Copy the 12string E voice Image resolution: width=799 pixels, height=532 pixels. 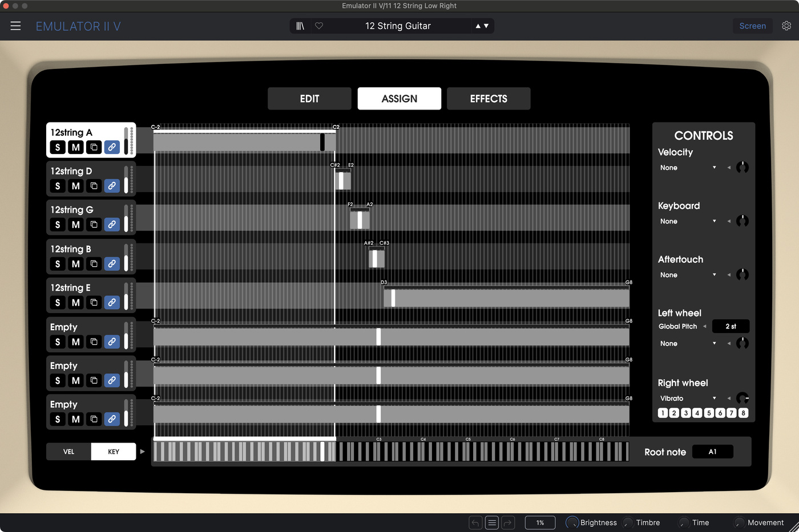(x=94, y=303)
